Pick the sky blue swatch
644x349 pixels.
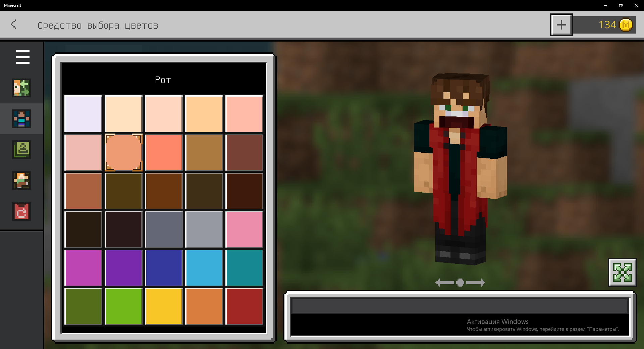point(204,268)
